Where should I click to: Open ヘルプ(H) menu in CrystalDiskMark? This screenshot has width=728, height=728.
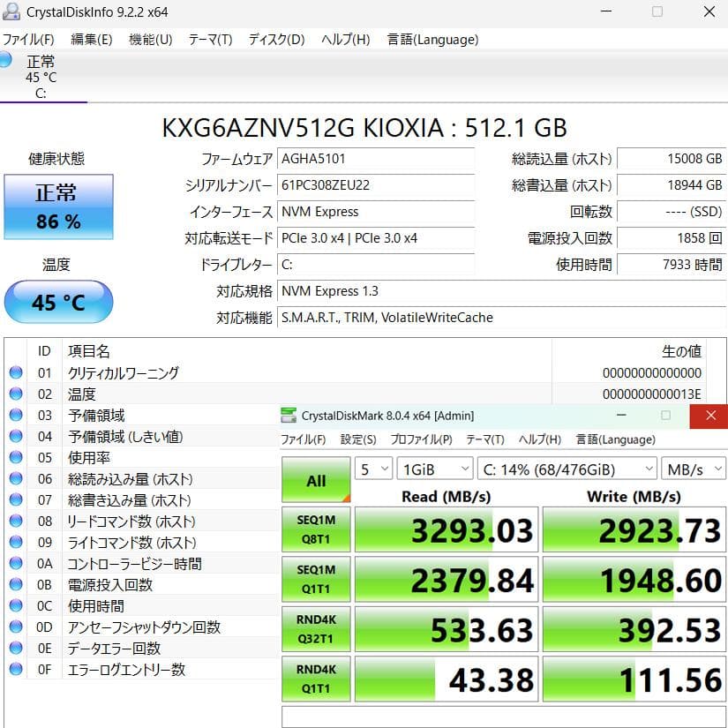pyautogui.click(x=540, y=439)
